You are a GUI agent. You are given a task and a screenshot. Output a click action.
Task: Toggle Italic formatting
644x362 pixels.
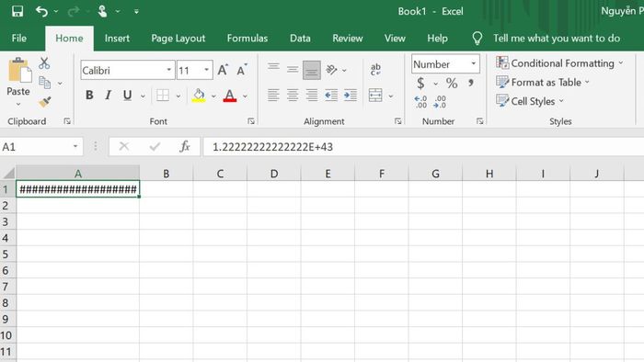(108, 96)
